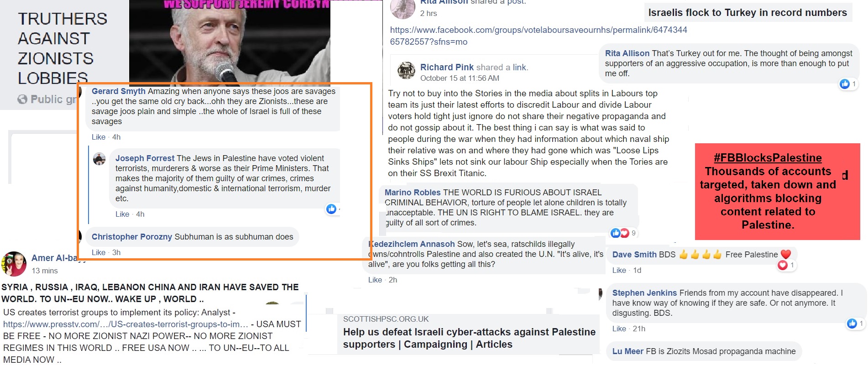Click the thumbs-up icon on Joseph Forrest's comment

click(x=331, y=209)
